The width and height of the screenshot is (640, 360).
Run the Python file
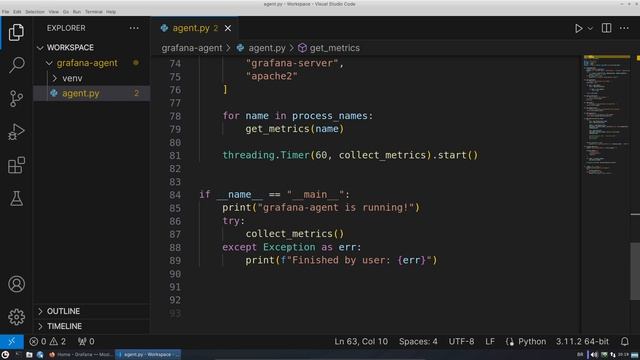(578, 28)
